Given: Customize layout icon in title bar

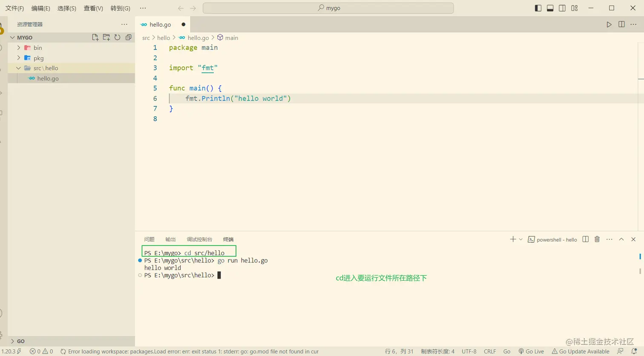Looking at the screenshot, I should [575, 8].
